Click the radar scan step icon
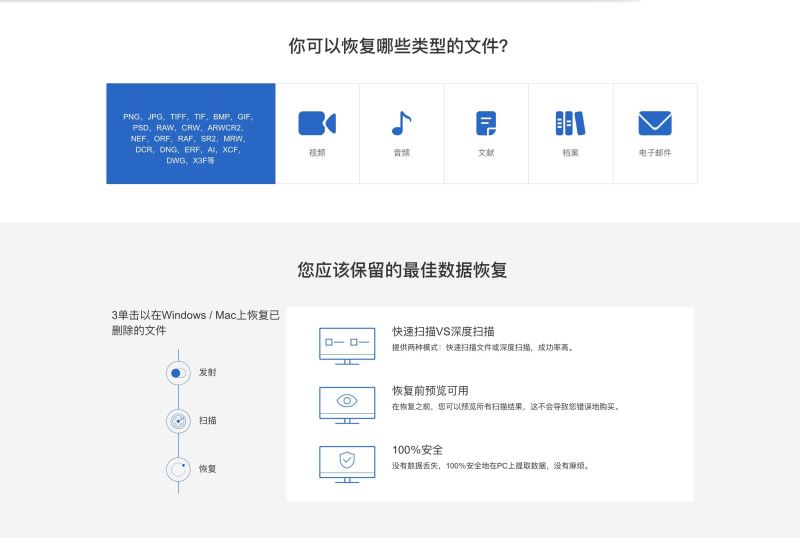 point(178,421)
